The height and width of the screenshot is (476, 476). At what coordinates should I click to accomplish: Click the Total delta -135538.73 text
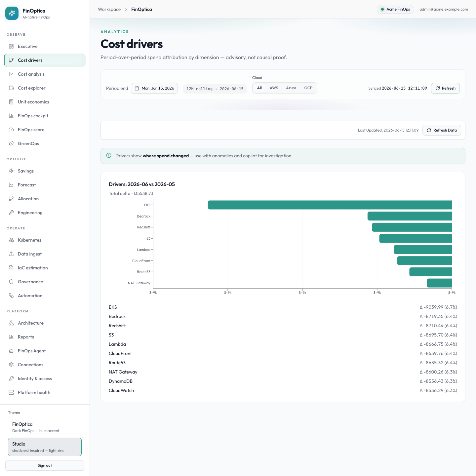[x=131, y=193]
